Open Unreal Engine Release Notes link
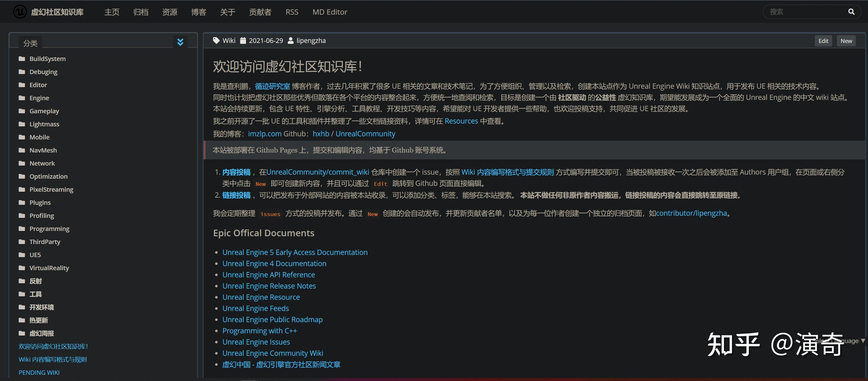The image size is (868, 381). (269, 286)
